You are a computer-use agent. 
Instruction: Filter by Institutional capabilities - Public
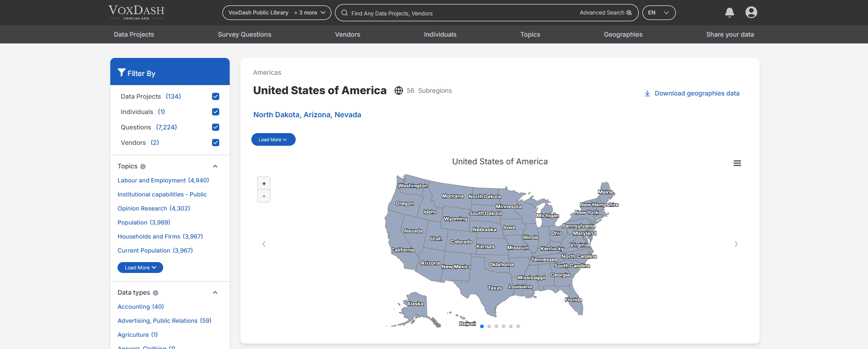pos(162,194)
